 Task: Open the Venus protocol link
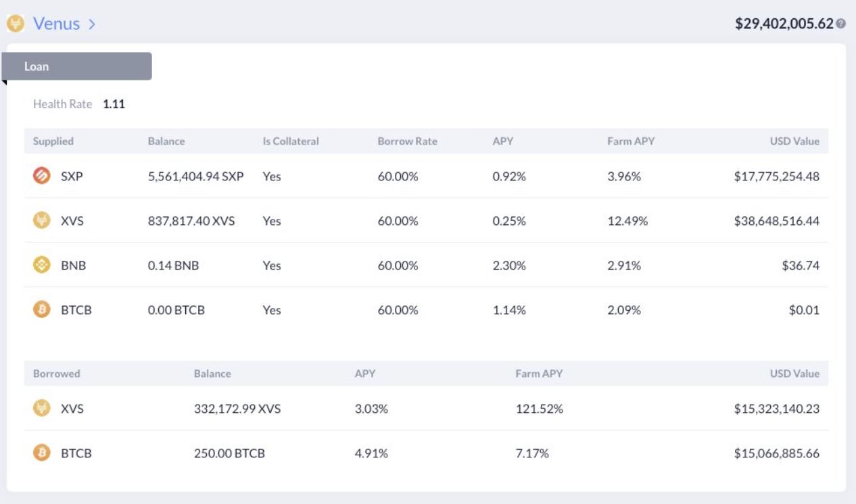(x=56, y=24)
